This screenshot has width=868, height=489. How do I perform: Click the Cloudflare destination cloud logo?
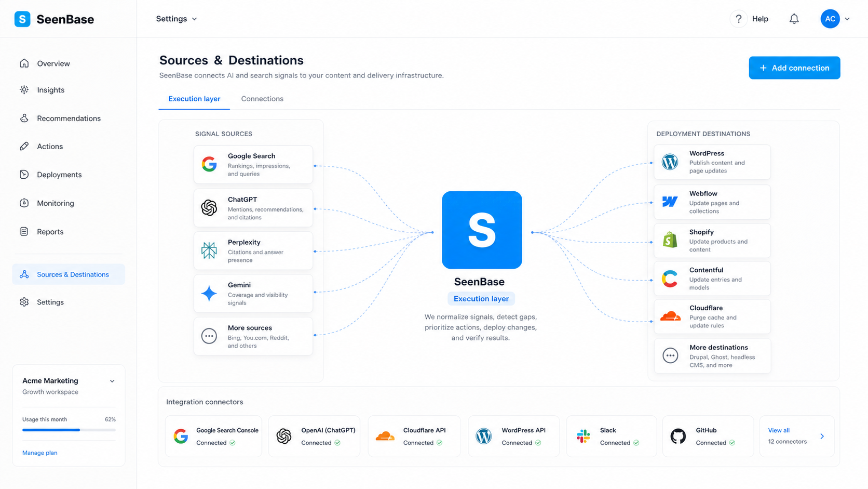coord(670,316)
